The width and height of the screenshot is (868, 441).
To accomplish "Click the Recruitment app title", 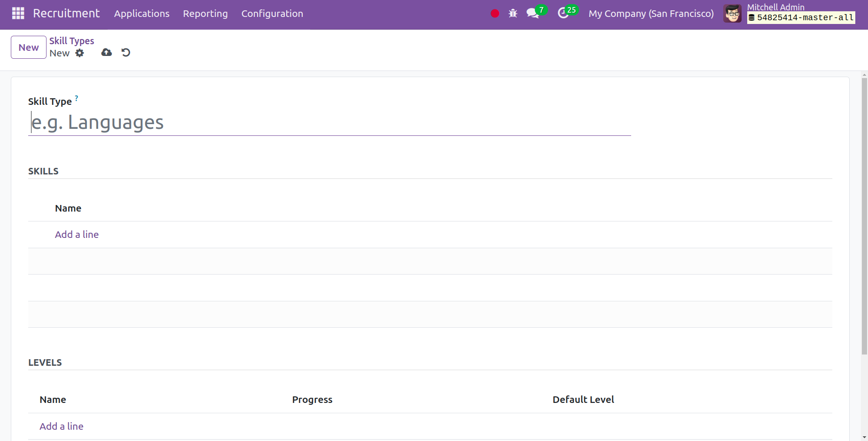I will pyautogui.click(x=66, y=13).
